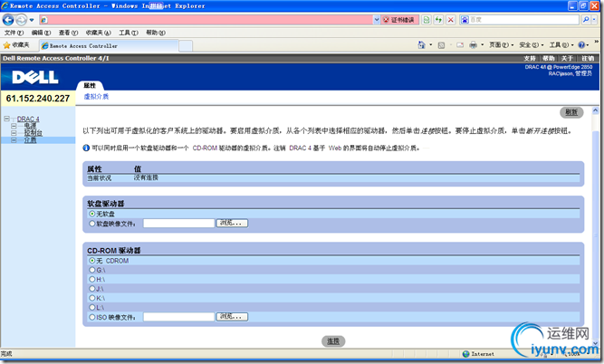Open the 安全(S) command bar menu

532,45
